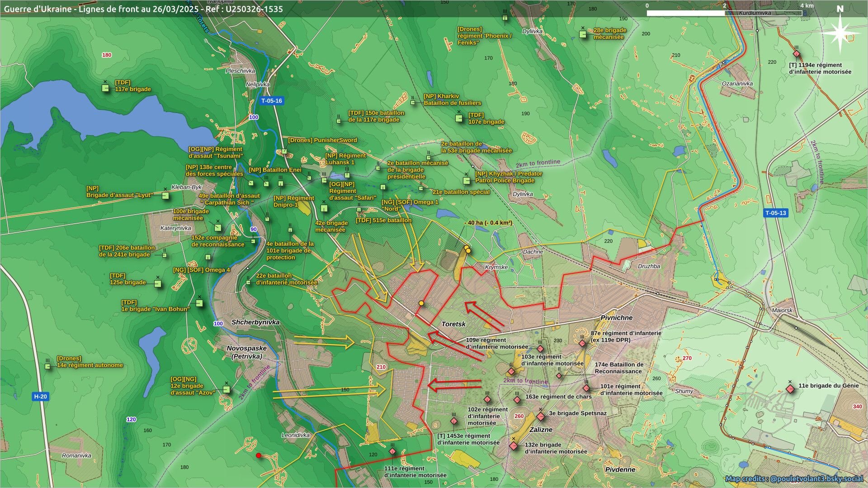
Task: Click the Shumy village label
Action: (684, 391)
